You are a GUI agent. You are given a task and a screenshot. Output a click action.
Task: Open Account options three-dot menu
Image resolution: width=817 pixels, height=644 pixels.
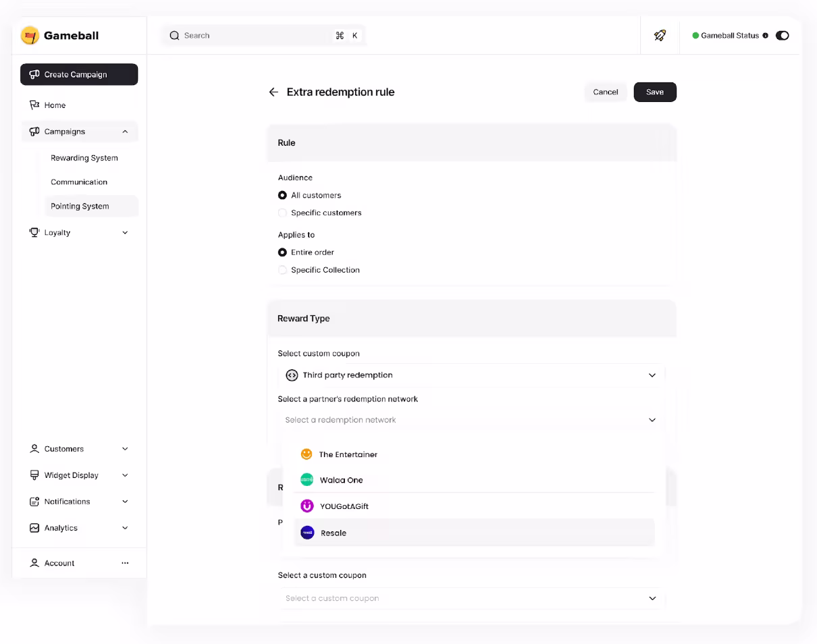pyautogui.click(x=125, y=563)
